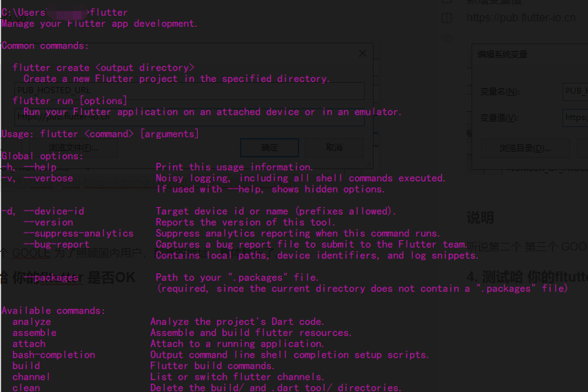The image size is (588, 392).
Task: Click the 'attach' command name
Action: tap(29, 344)
